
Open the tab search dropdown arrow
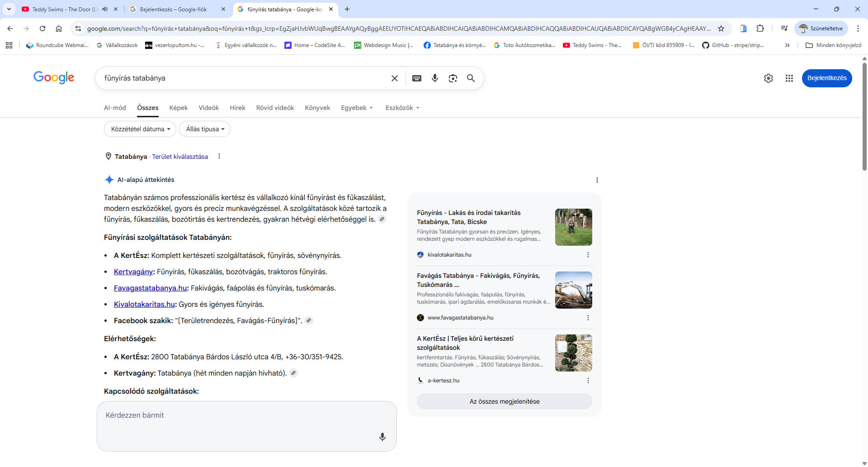coord(9,9)
